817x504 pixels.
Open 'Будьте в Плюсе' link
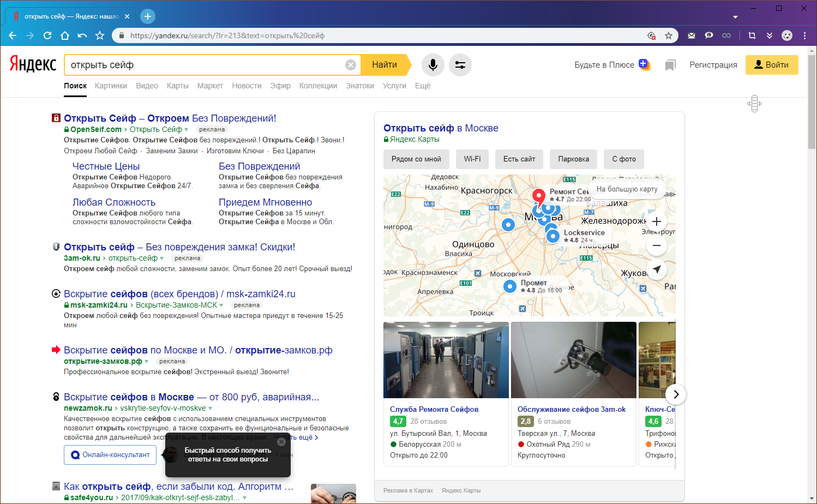(612, 65)
